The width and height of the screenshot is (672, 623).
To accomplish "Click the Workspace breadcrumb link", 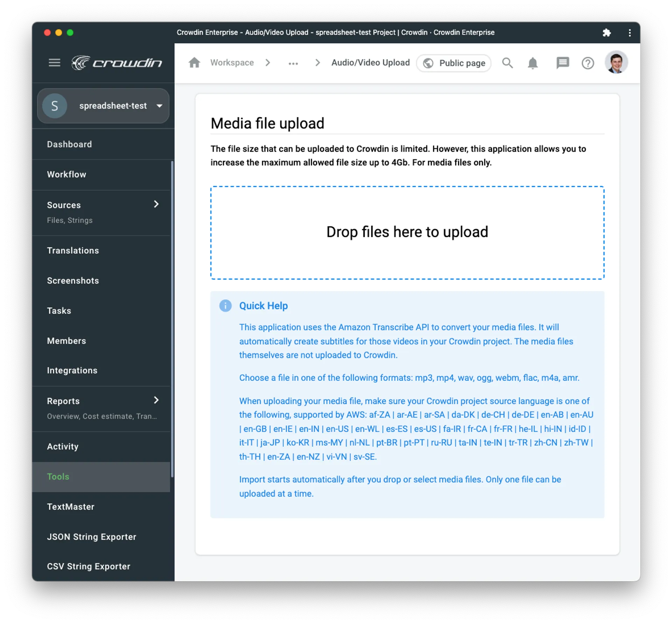I will point(233,63).
